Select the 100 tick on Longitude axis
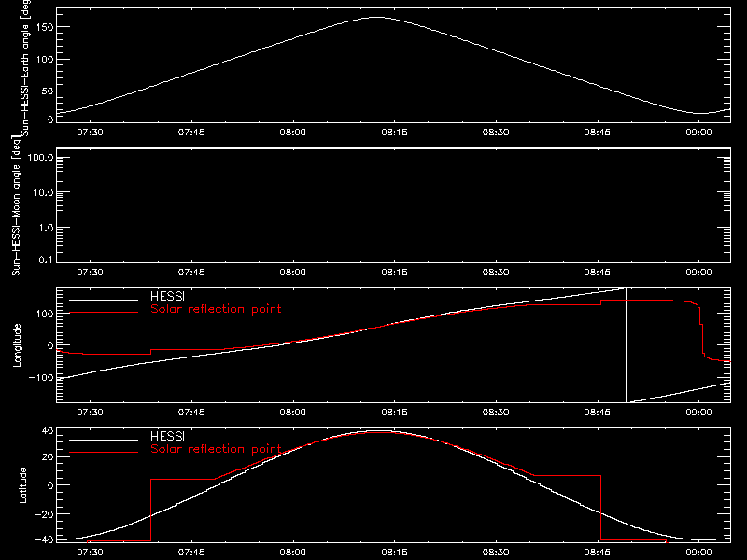 (44, 314)
